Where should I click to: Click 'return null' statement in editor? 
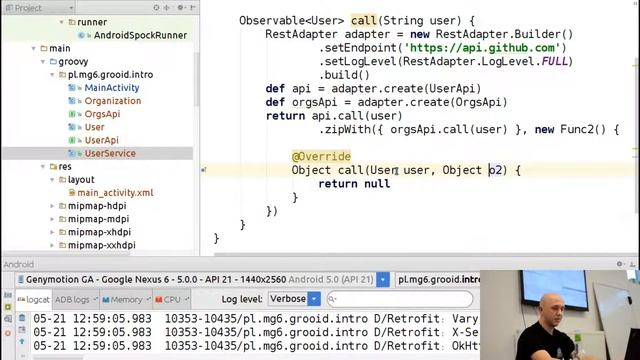point(354,184)
